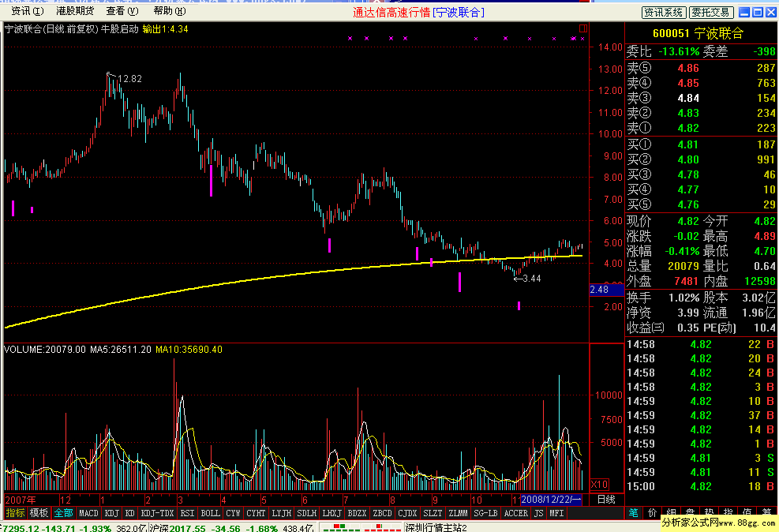
Task: Click the 换手 1.02% value
Action: coord(683,298)
